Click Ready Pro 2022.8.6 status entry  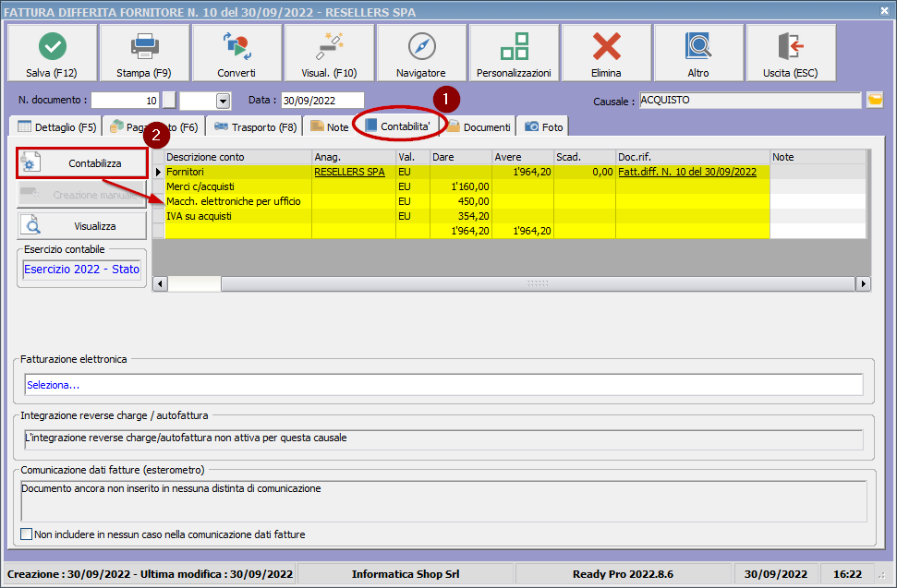pyautogui.click(x=623, y=574)
